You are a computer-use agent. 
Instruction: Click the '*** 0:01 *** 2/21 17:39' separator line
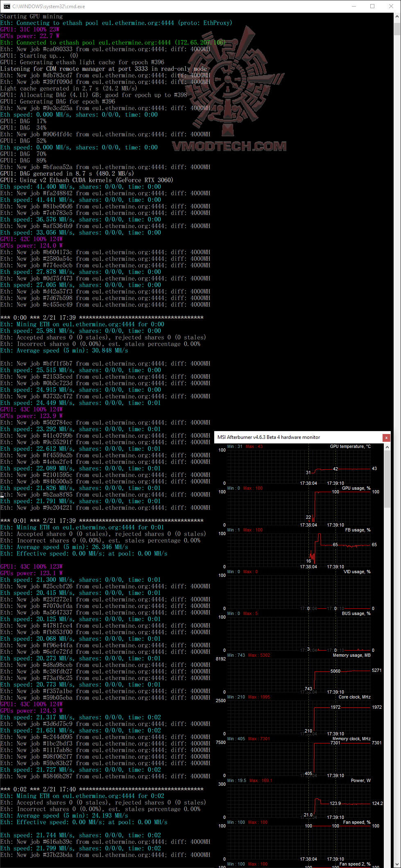coord(102,521)
